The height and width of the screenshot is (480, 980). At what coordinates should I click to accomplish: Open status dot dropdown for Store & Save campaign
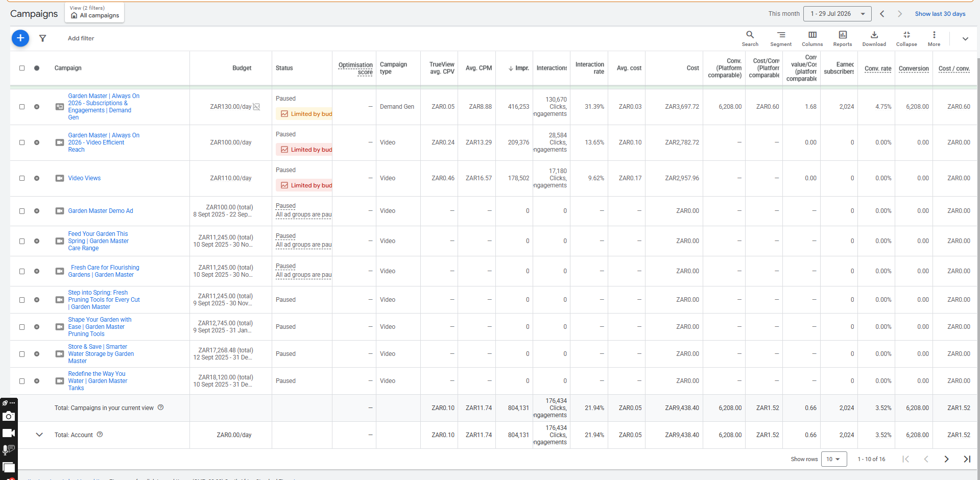click(37, 354)
